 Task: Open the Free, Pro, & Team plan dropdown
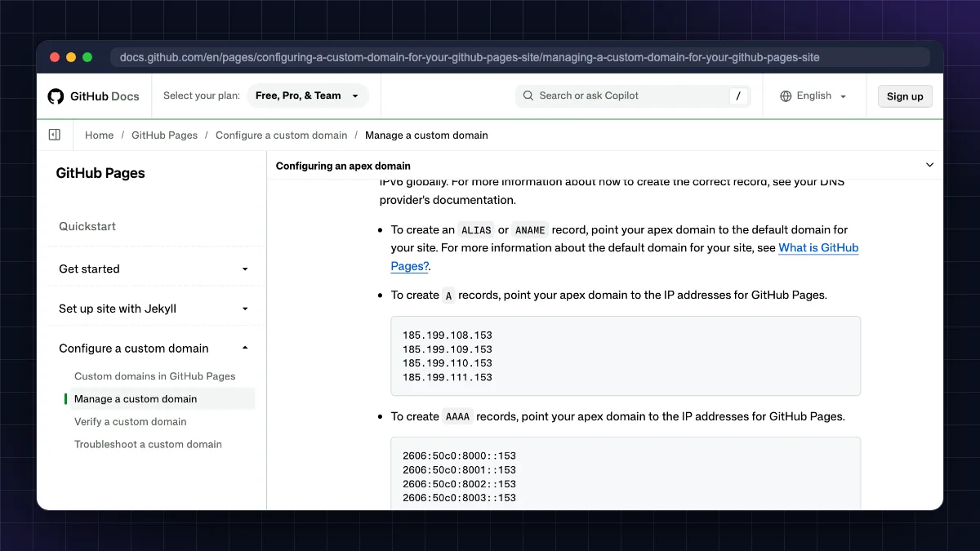pos(308,96)
